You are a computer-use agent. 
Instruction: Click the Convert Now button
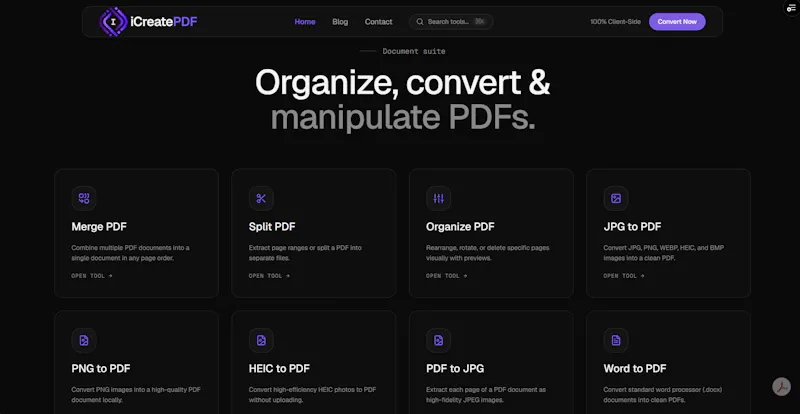677,22
